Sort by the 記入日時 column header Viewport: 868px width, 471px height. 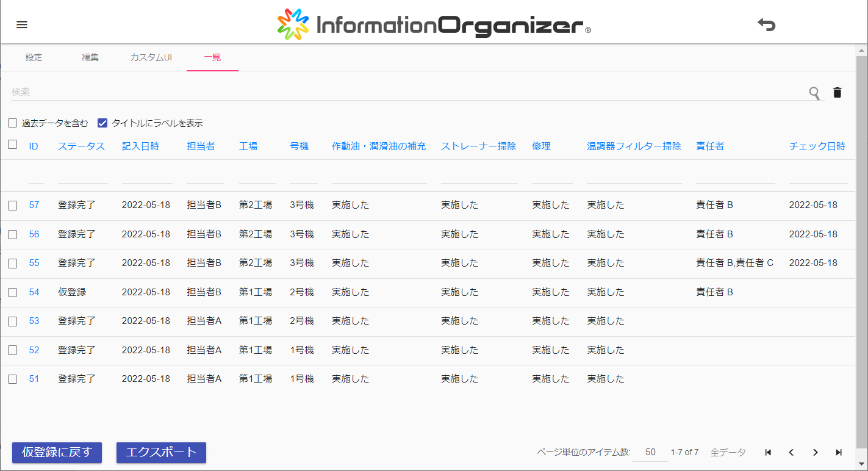[140, 146]
